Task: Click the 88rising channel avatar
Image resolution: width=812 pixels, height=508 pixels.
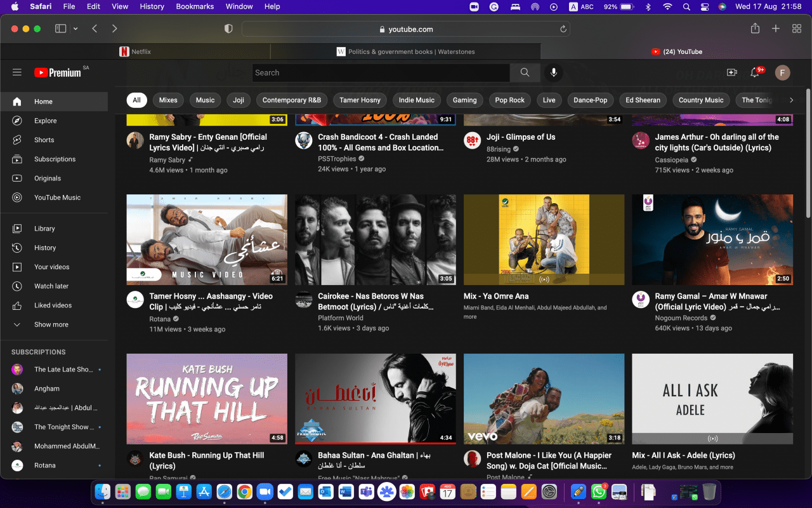Action: point(473,140)
